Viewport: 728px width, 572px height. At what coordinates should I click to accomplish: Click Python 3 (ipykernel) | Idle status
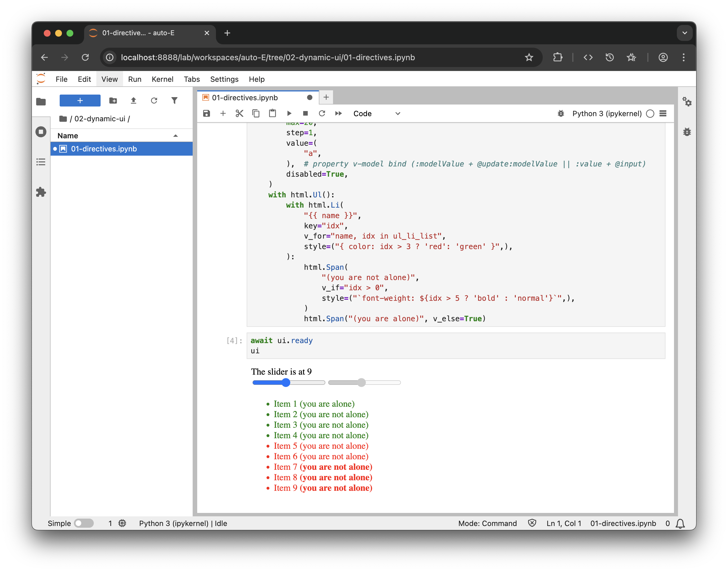(183, 523)
